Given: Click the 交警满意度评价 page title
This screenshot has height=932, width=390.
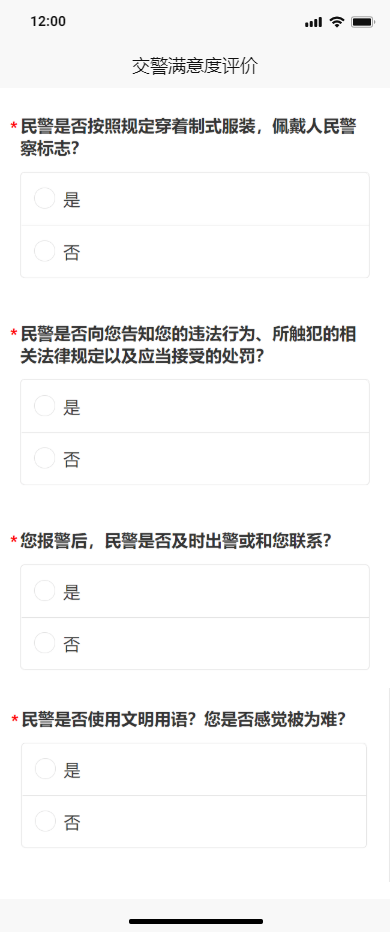Looking at the screenshot, I should tap(195, 66).
